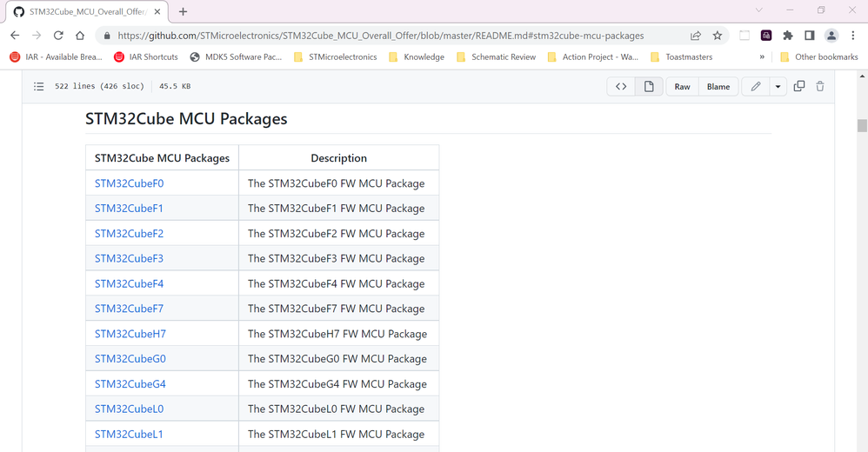Close the STM32Cube_MCU_Overall_Offer tab

(157, 11)
